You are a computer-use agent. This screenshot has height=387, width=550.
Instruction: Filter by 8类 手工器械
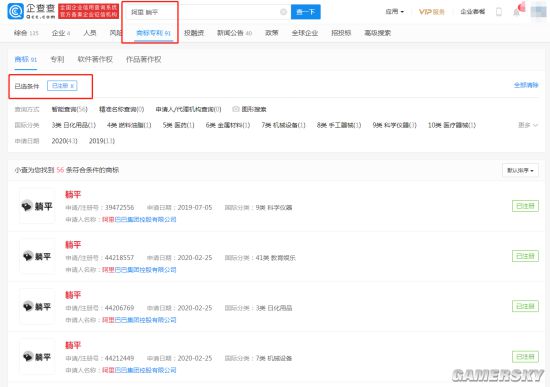(x=339, y=125)
